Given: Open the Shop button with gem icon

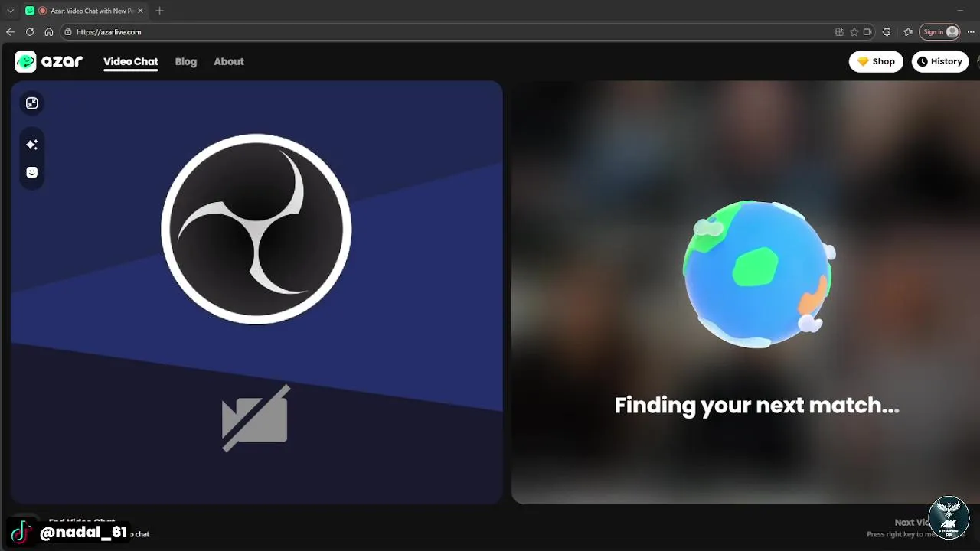Looking at the screenshot, I should 876,62.
